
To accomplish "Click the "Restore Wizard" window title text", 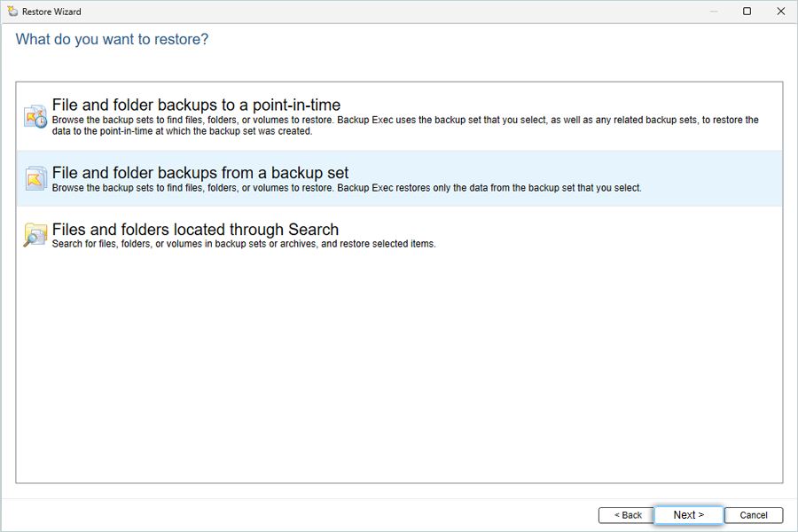I will point(51,12).
